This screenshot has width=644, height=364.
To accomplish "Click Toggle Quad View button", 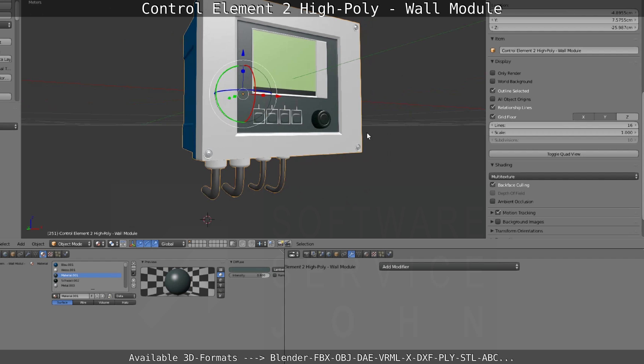I will coord(563,154).
